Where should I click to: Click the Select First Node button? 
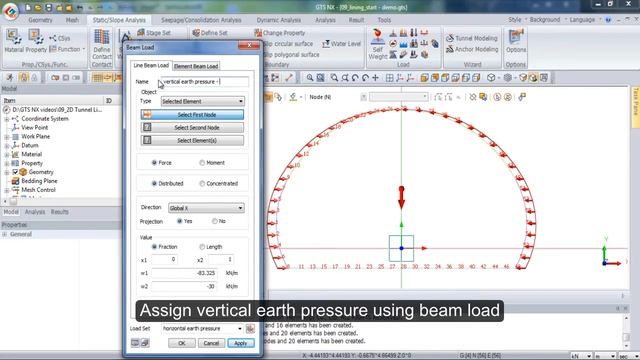192,115
